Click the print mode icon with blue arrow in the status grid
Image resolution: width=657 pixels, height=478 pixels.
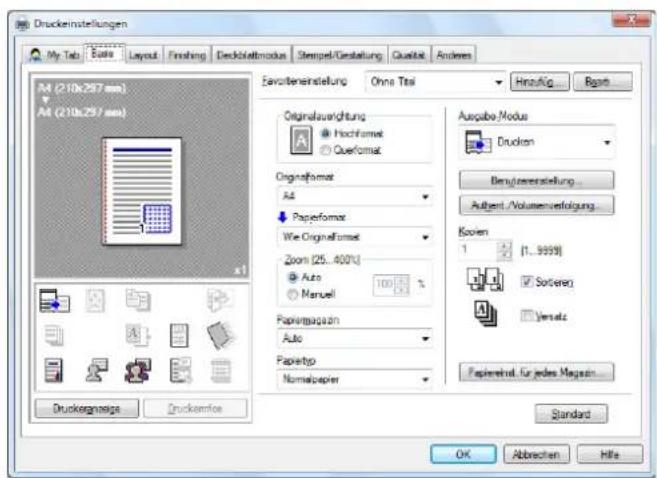click(54, 300)
